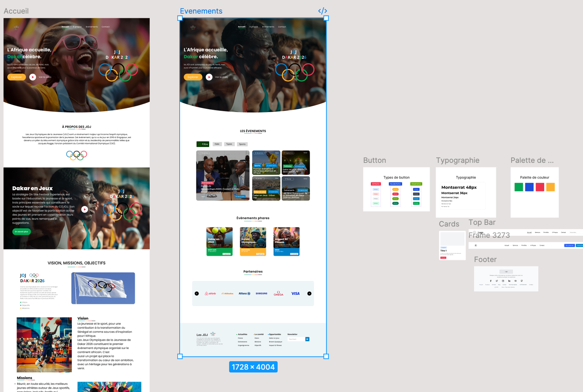Select the Samsung partner logo
Screen dimensions: 583x392
click(261, 293)
